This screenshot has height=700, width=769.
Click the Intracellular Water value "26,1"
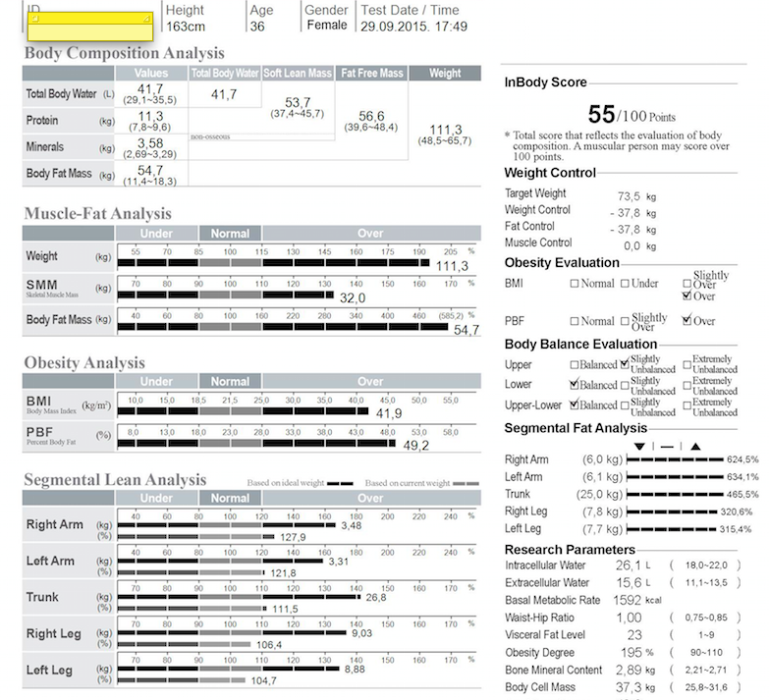(x=629, y=565)
